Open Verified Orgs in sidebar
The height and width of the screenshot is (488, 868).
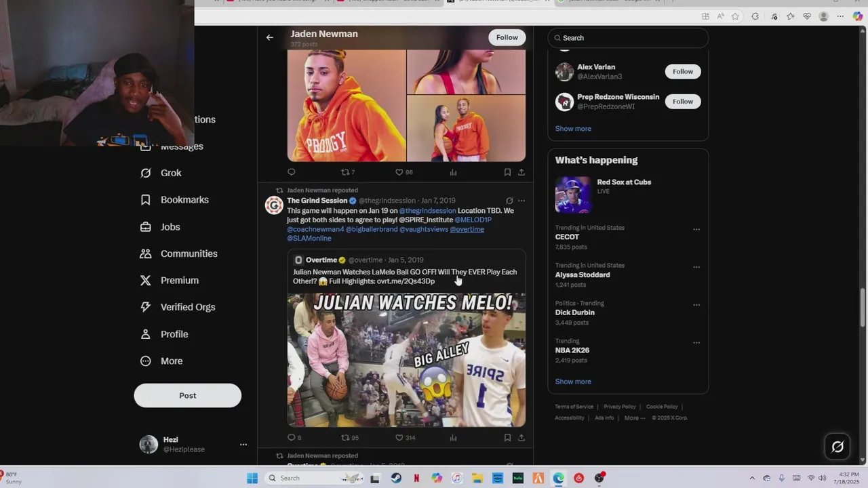point(177,307)
